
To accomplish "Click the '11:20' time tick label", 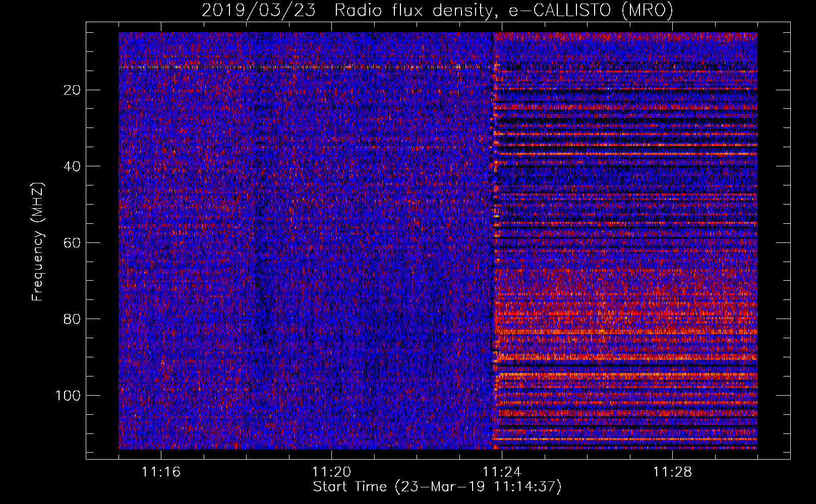I will 331,472.
